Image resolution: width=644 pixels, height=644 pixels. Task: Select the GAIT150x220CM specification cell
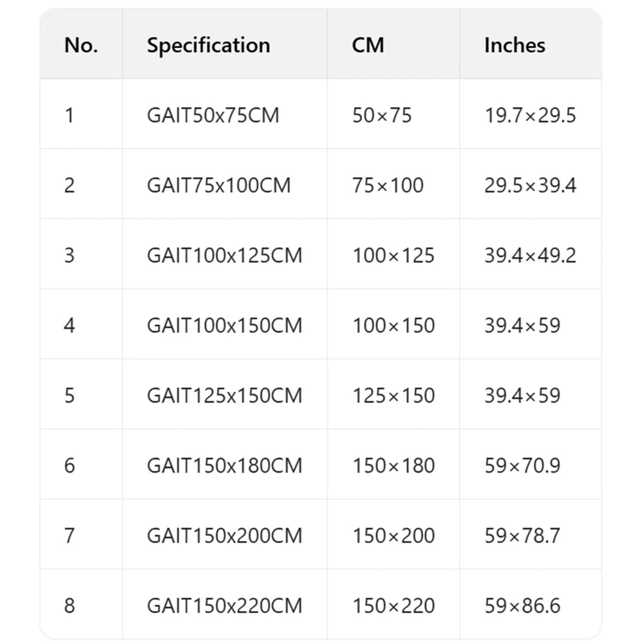click(x=224, y=606)
